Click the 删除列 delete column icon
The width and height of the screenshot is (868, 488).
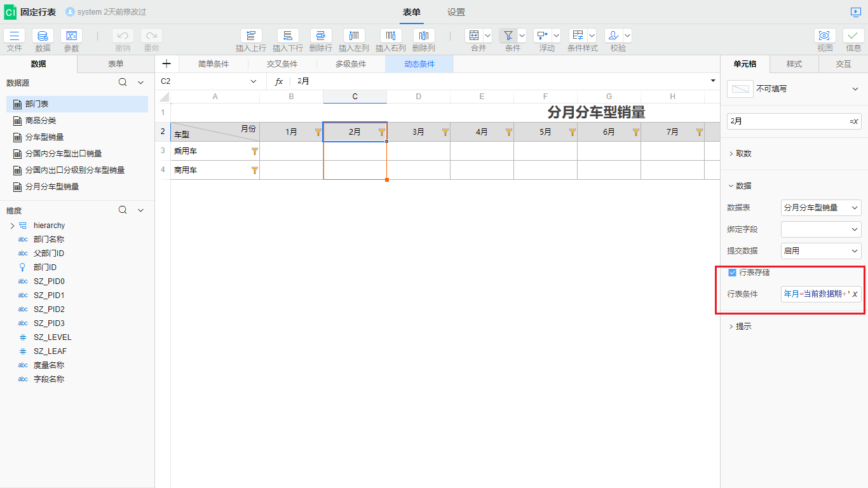click(x=423, y=36)
